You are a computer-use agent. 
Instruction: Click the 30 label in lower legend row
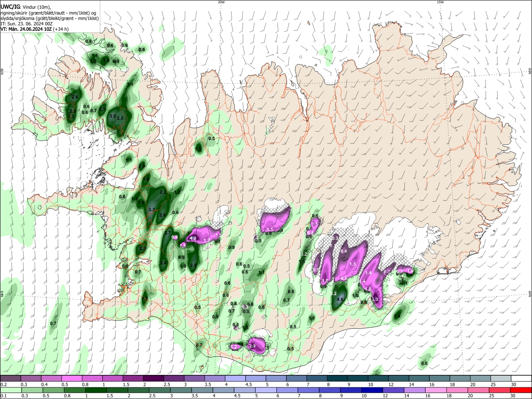pos(514,395)
